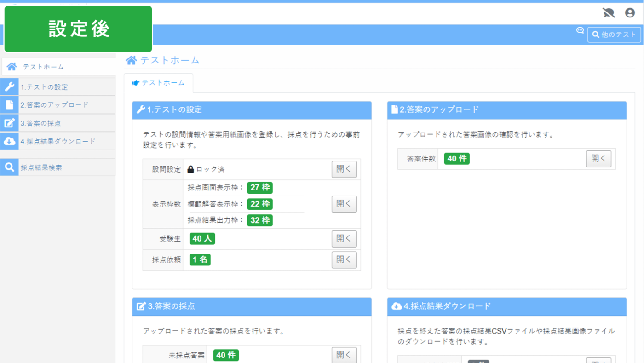The height and width of the screenshot is (363, 644).
Task: Click 開く button for 設問設定 row
Action: [x=344, y=169]
